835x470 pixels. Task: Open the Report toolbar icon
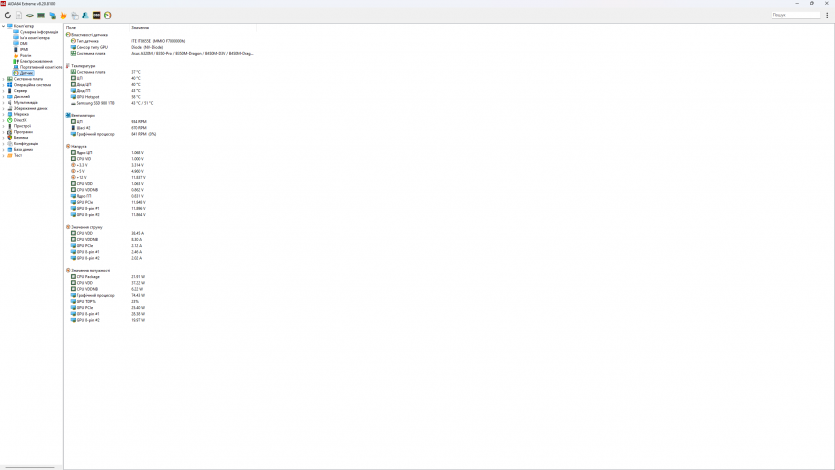[19, 15]
